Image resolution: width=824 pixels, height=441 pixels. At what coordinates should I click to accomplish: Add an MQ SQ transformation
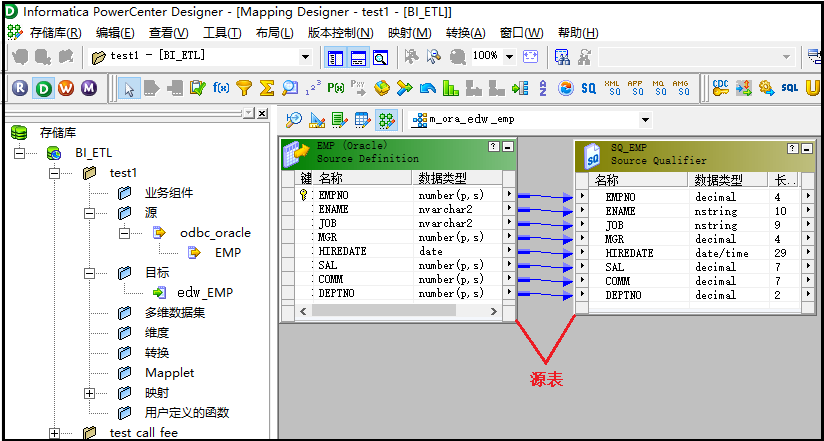pos(658,88)
